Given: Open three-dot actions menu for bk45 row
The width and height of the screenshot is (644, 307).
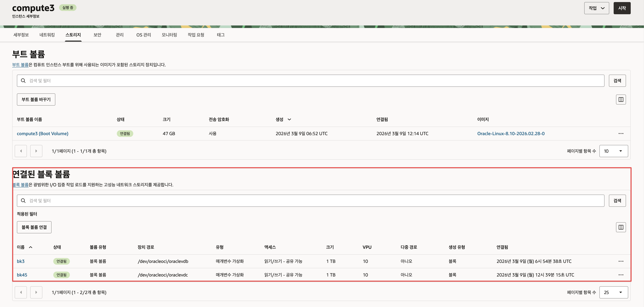Looking at the screenshot, I should (620, 275).
